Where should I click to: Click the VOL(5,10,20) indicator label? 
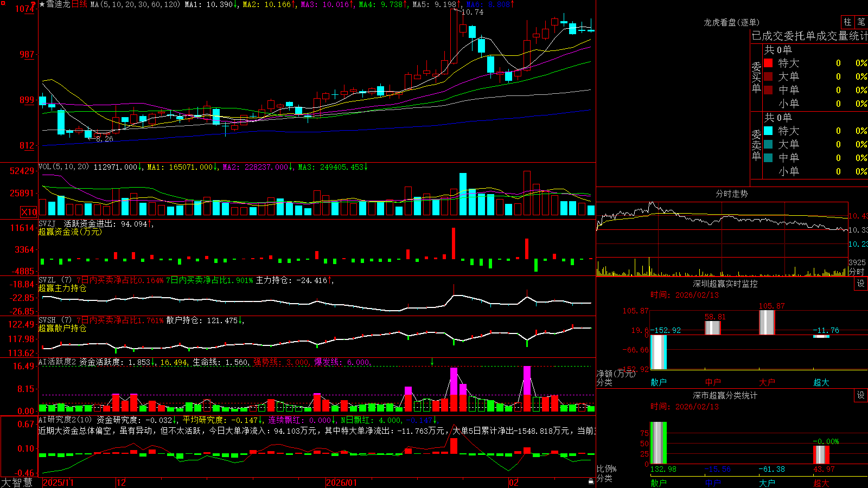coord(63,167)
